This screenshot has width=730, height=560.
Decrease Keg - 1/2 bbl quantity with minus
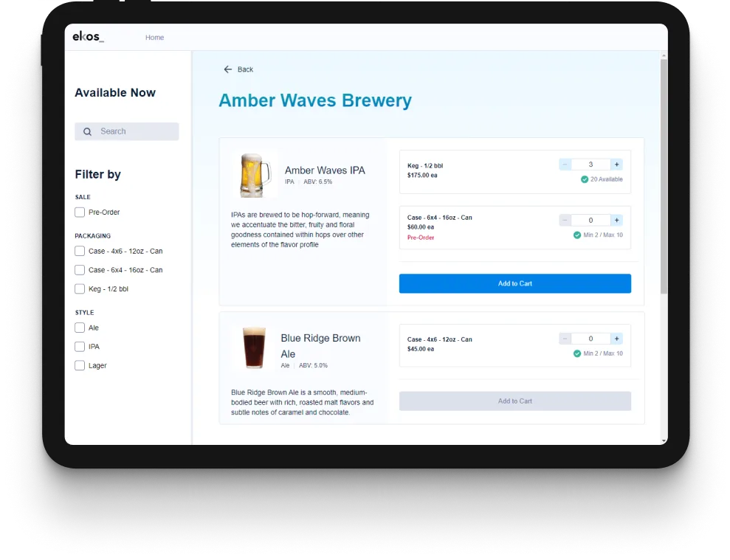coord(565,165)
